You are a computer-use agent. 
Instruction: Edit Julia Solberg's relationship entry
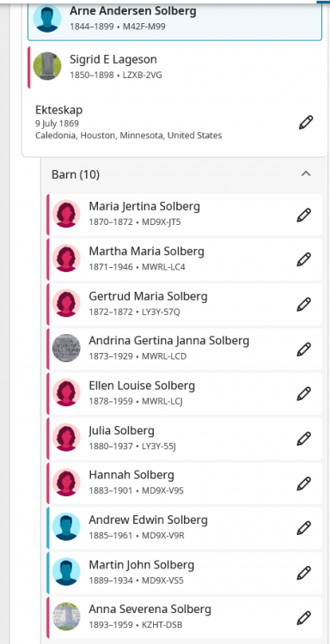(303, 439)
